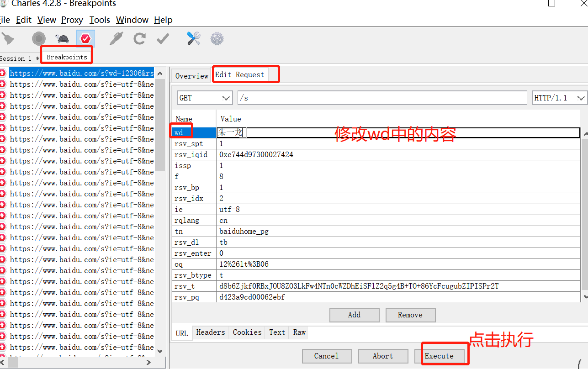Screen dimensions: 588x369
Task: Switch to the Raw bottom tab
Action: (x=299, y=332)
